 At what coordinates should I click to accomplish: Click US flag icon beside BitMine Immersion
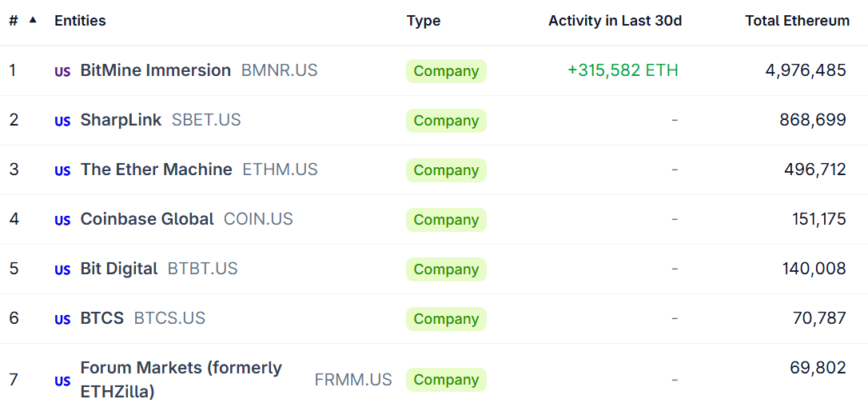tap(62, 72)
